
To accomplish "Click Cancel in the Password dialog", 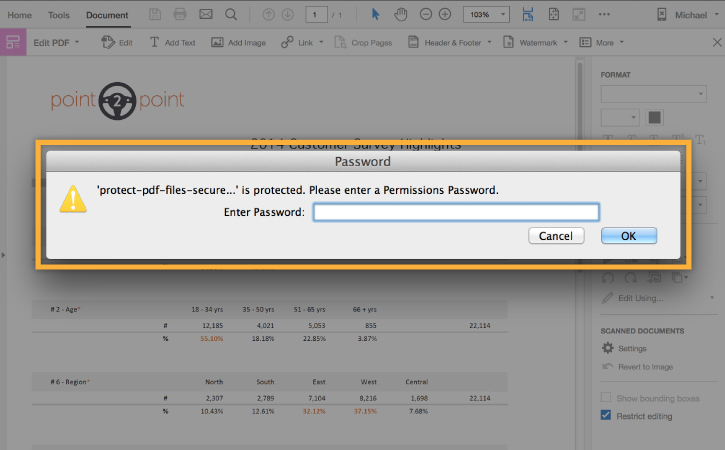I will coord(556,236).
